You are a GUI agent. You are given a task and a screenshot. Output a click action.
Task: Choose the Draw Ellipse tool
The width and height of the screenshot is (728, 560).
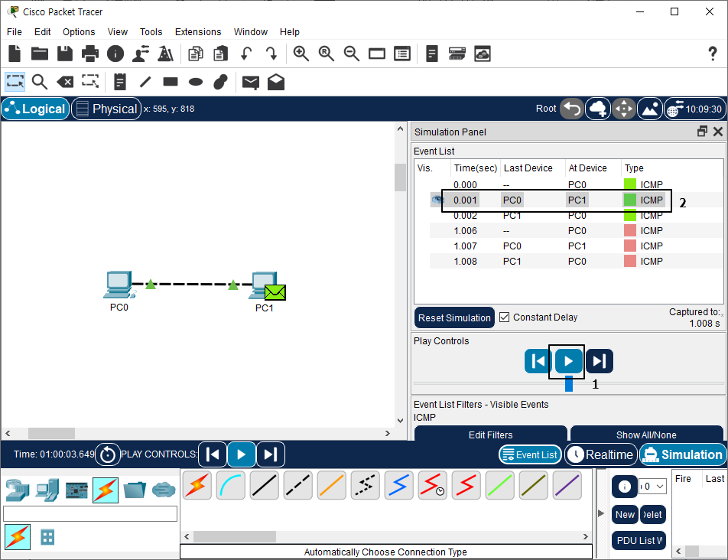196,83
